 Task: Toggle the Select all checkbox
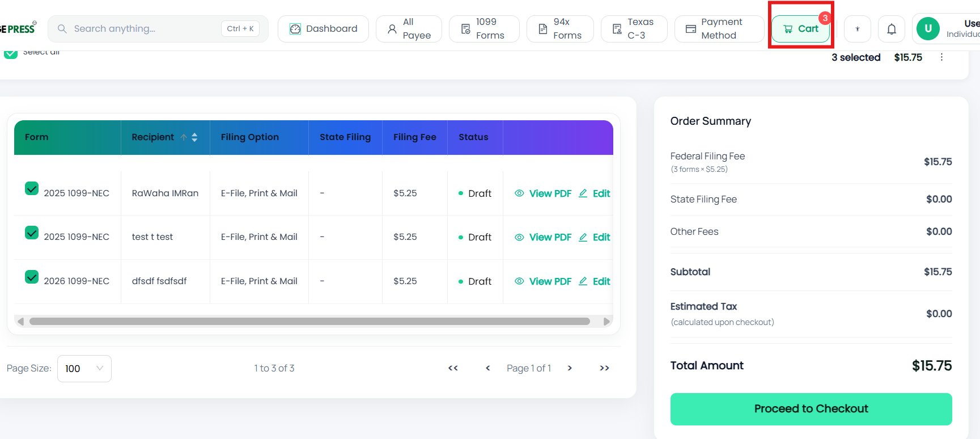point(11,53)
